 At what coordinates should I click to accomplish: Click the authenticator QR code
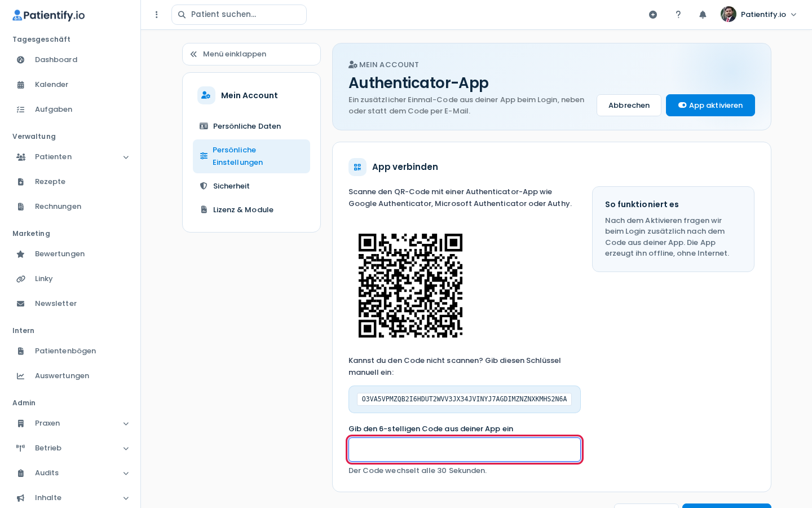[411, 286]
